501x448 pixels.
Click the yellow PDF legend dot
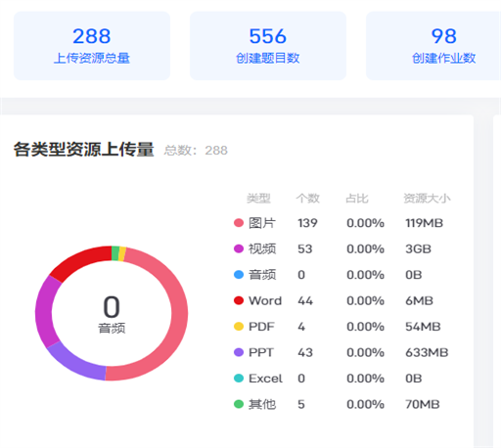(239, 327)
